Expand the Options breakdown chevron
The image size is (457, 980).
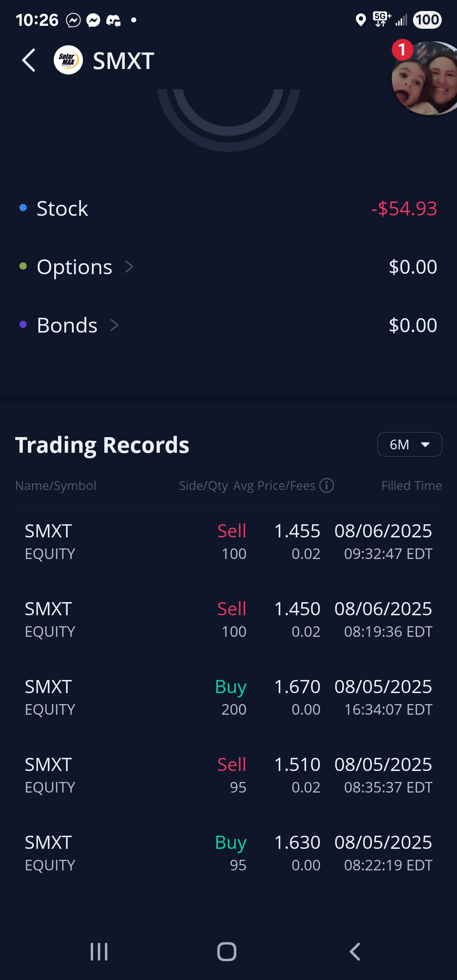129,267
